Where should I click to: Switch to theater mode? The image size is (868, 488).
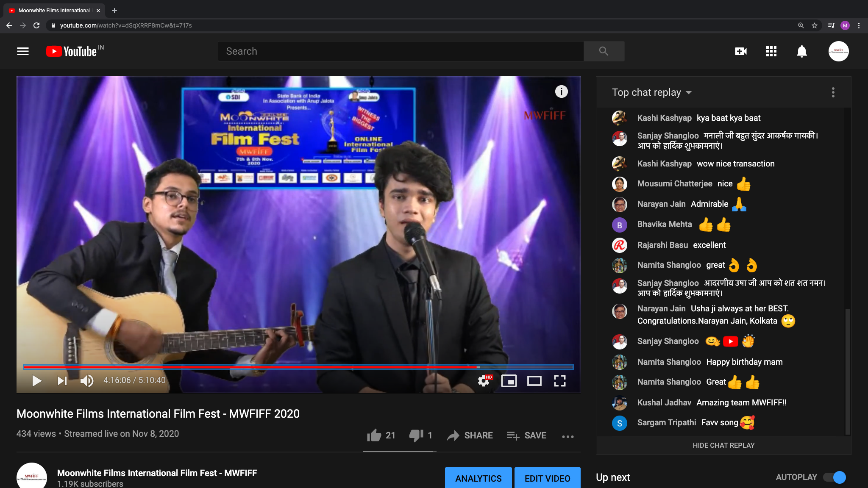(x=534, y=381)
